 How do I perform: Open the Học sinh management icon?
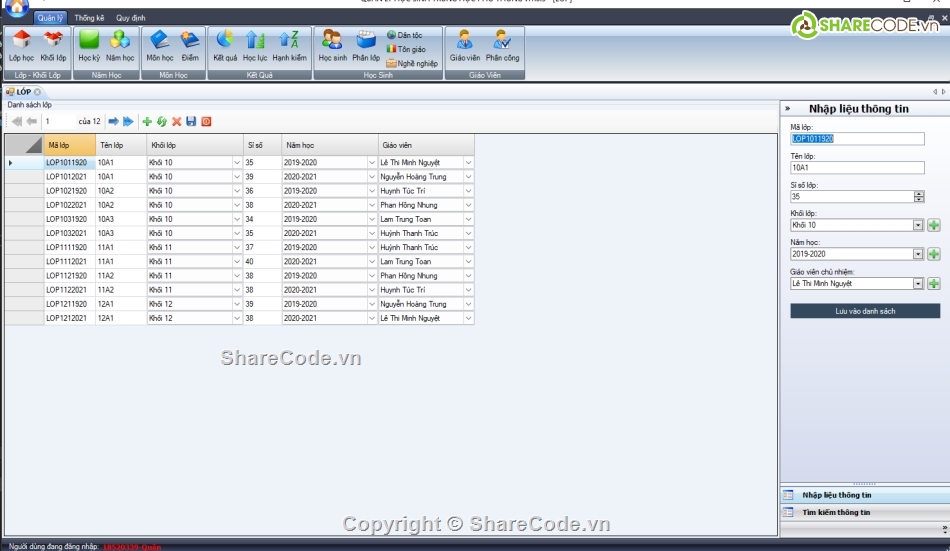(332, 46)
